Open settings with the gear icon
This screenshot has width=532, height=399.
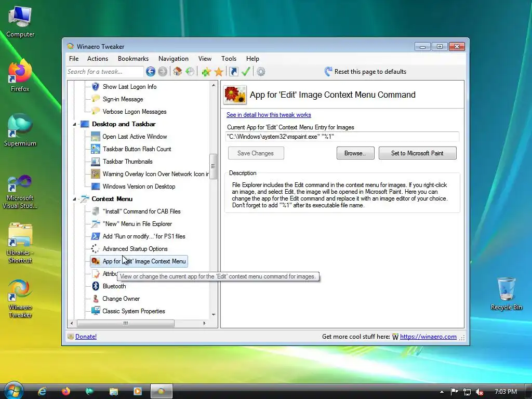(261, 72)
